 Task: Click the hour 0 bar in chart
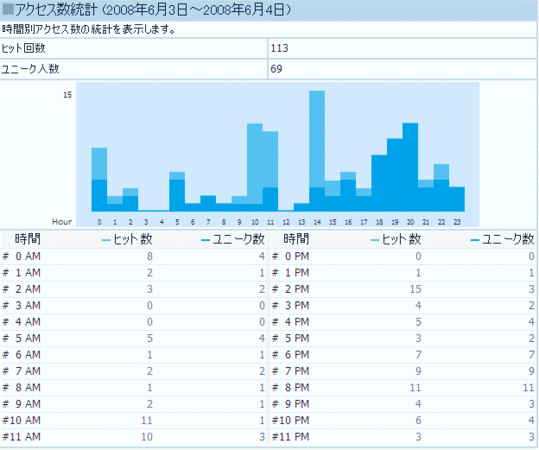[x=99, y=179]
